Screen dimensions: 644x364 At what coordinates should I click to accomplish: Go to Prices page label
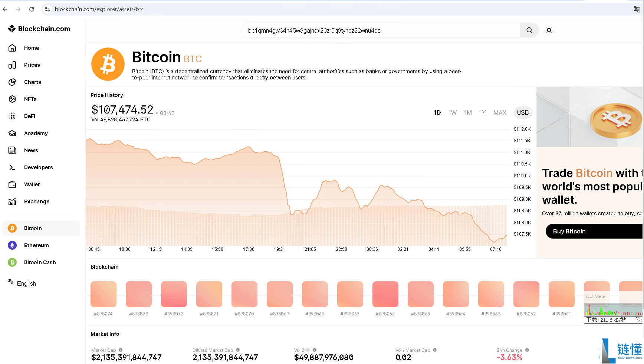click(x=32, y=65)
